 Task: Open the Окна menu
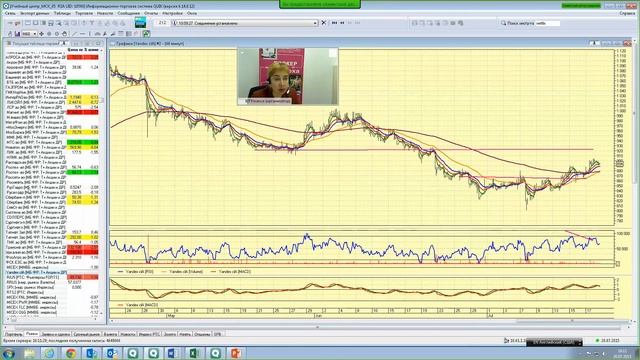(x=192, y=13)
